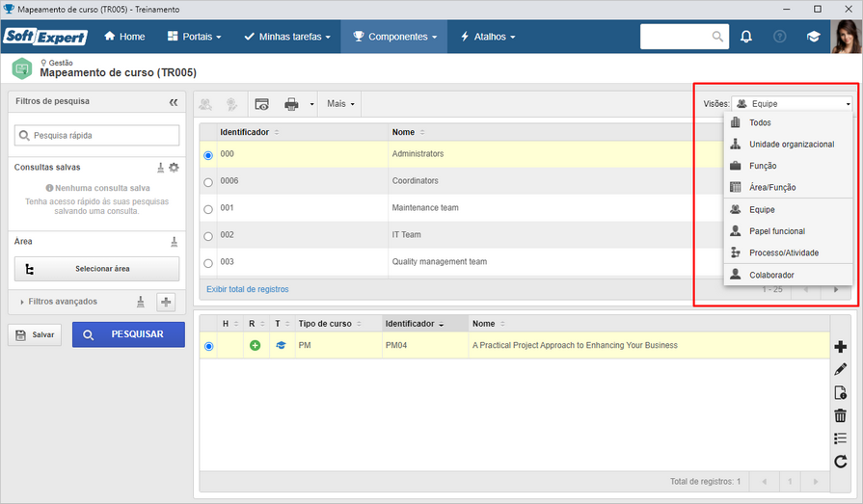Click the print icon in toolbar

[x=291, y=104]
